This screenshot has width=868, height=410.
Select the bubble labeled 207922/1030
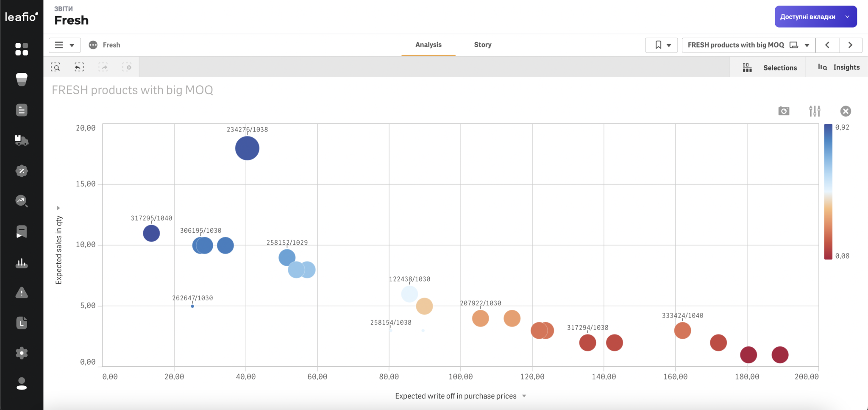pyautogui.click(x=480, y=318)
